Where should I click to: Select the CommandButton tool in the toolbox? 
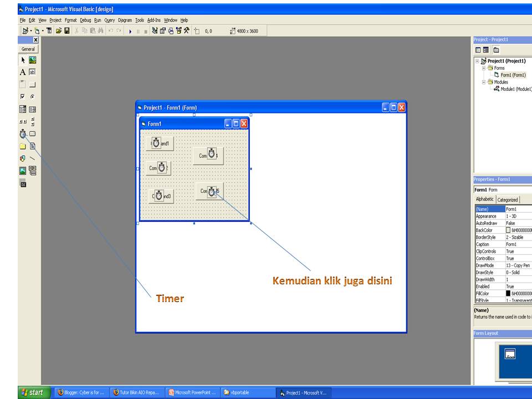[x=33, y=84]
